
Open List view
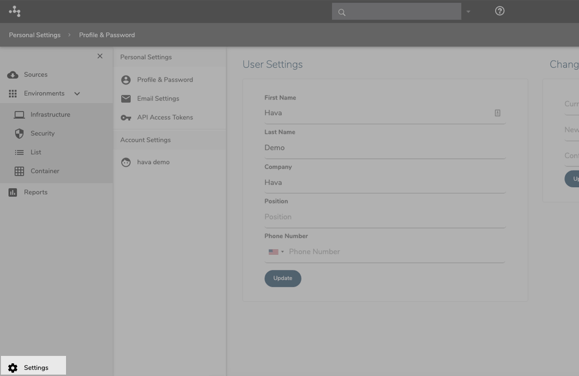click(36, 152)
